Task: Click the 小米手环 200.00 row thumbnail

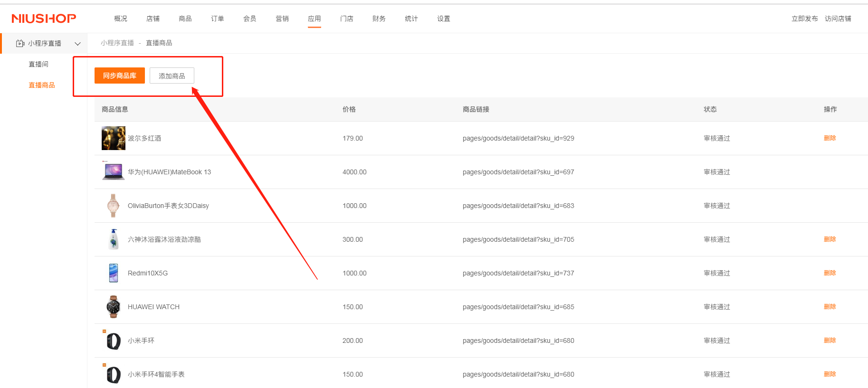Action: tap(113, 341)
